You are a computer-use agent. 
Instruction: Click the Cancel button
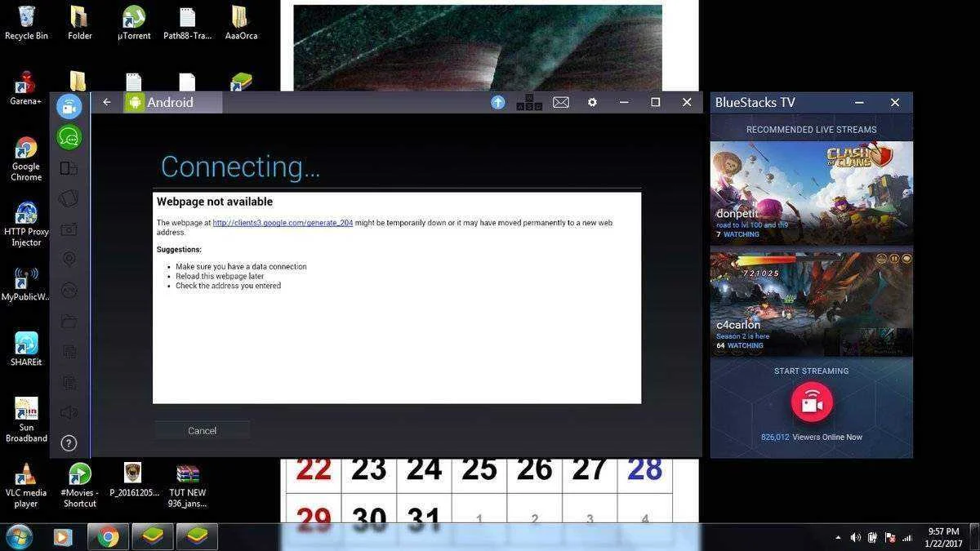pos(202,430)
